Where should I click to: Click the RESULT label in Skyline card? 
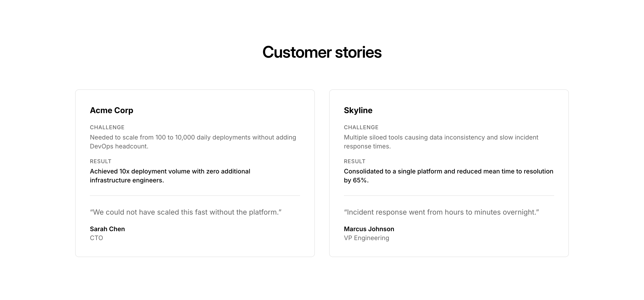point(354,161)
